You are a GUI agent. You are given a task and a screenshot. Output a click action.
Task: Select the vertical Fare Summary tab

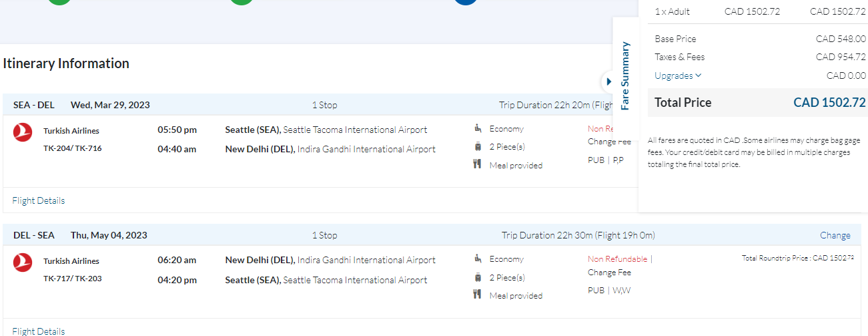pos(625,75)
